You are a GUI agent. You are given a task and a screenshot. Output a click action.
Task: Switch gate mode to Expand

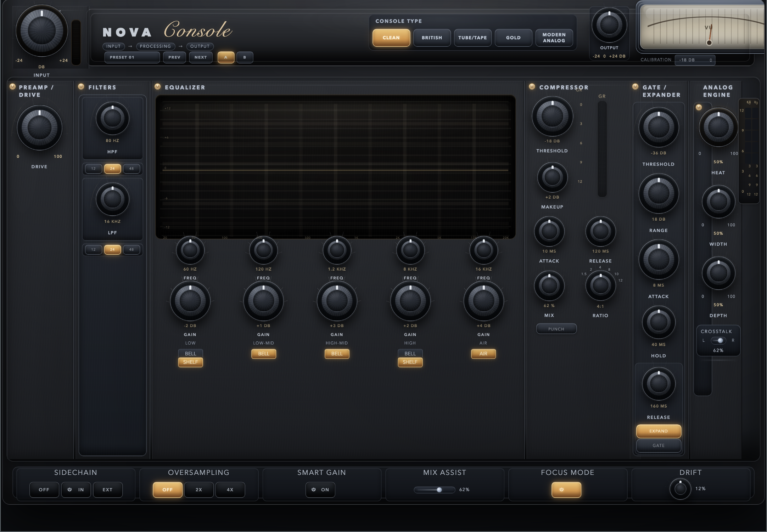point(659,431)
